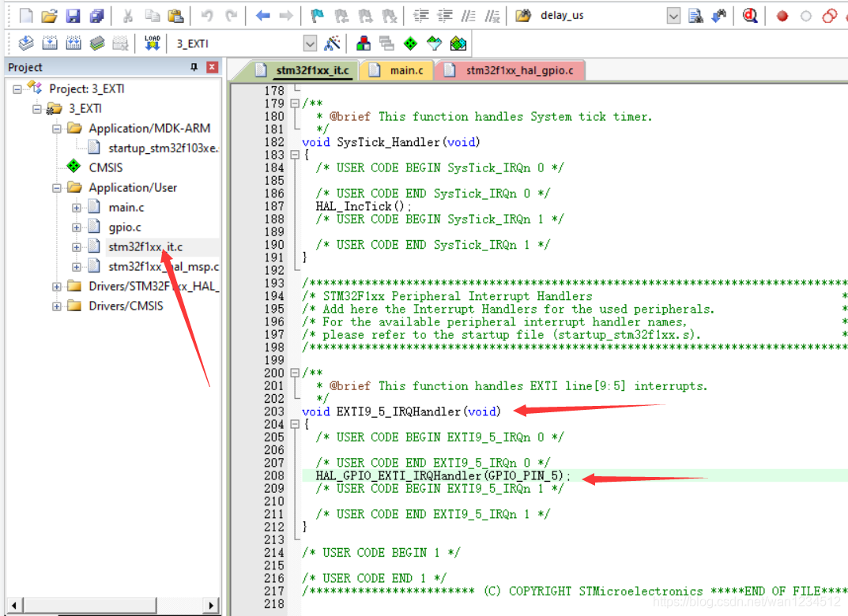Click the Project panel horizontal scrollbar

[x=111, y=606]
